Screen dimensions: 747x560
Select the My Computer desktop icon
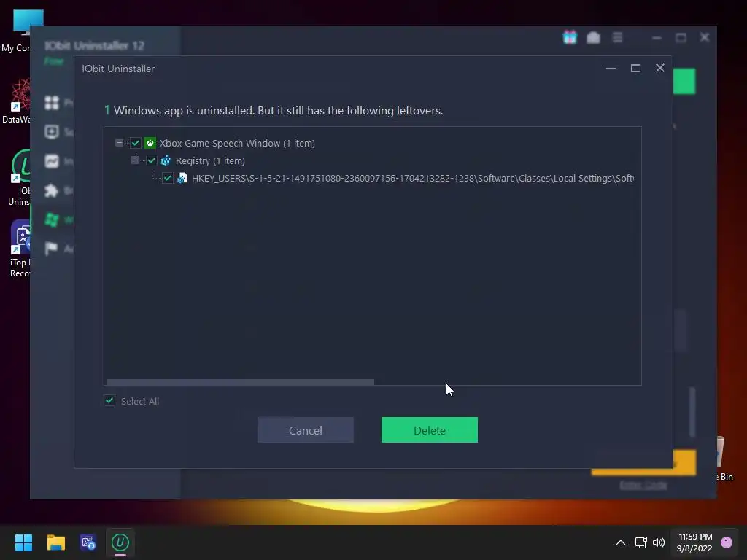(x=16, y=31)
